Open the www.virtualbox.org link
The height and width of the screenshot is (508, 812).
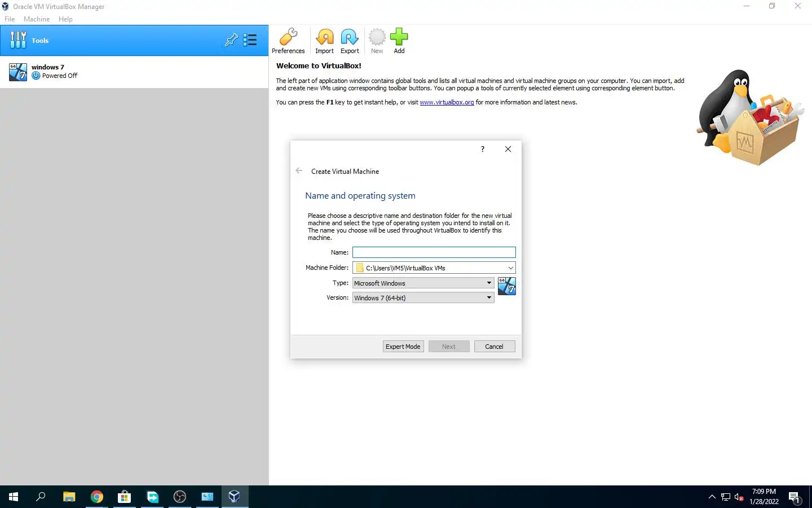point(447,102)
